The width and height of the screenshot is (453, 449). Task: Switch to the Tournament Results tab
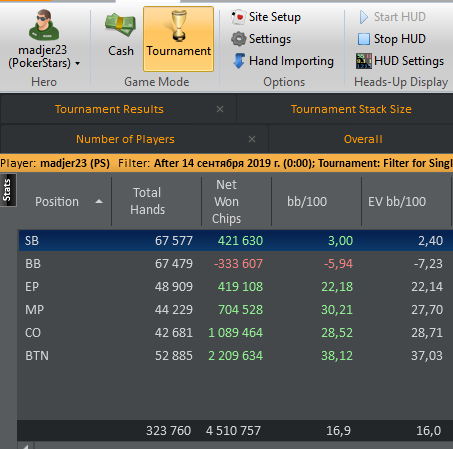(109, 109)
